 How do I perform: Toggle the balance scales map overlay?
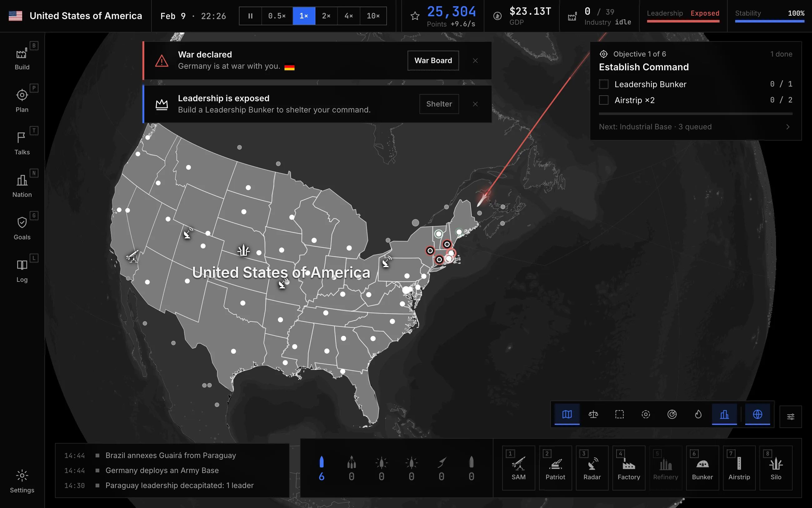coord(593,414)
